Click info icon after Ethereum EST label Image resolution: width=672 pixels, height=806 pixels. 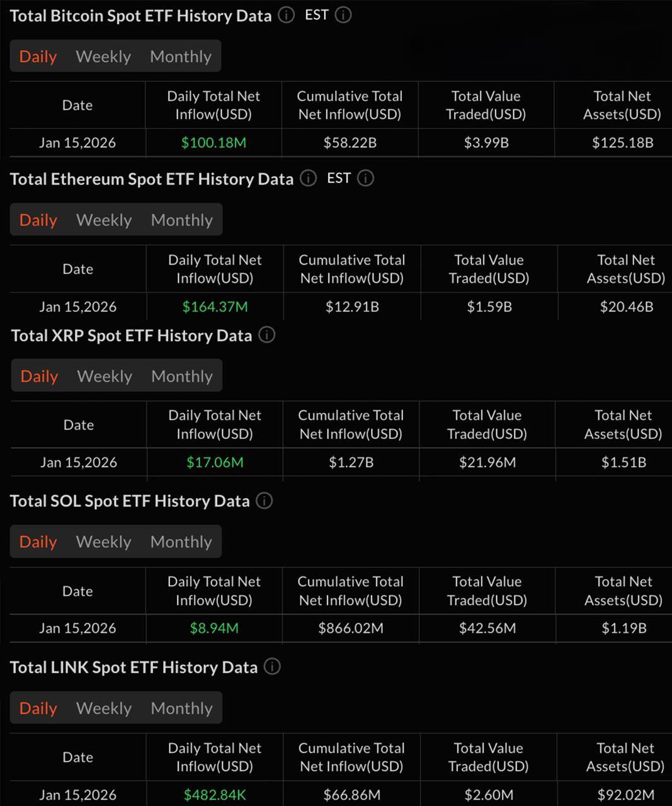click(365, 178)
